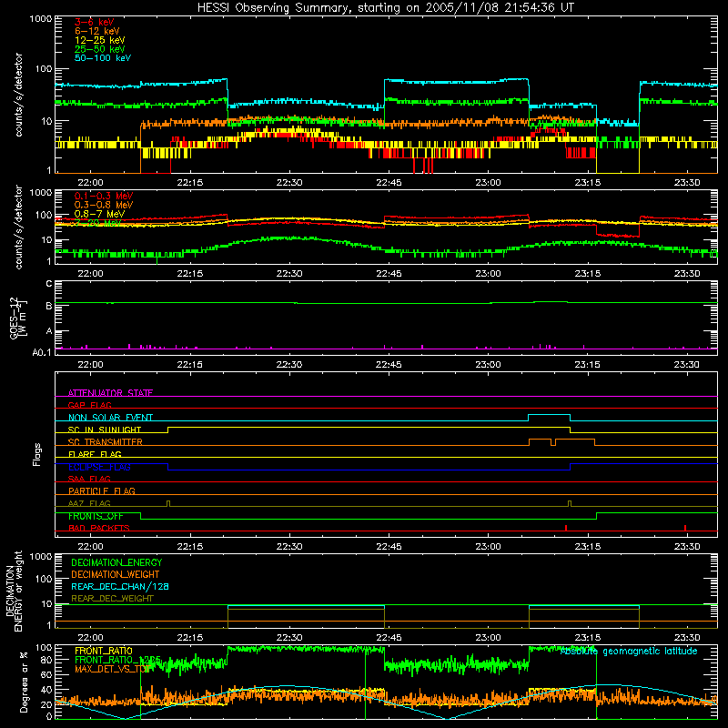Click the GOES-12 axis label
The image size is (728, 728).
17,318
